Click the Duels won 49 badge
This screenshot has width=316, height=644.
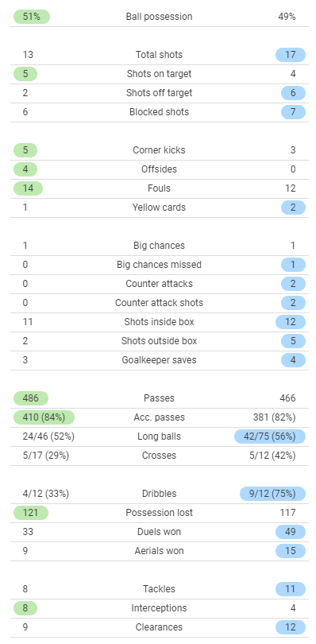[291, 532]
